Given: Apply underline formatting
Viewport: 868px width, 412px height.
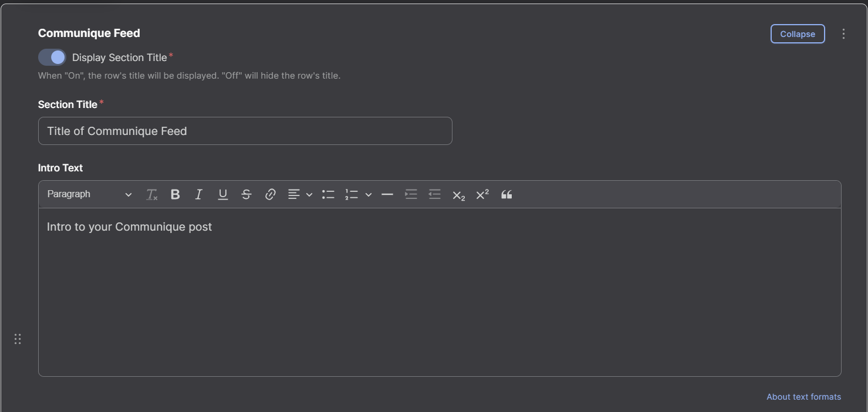Looking at the screenshot, I should tap(223, 195).
